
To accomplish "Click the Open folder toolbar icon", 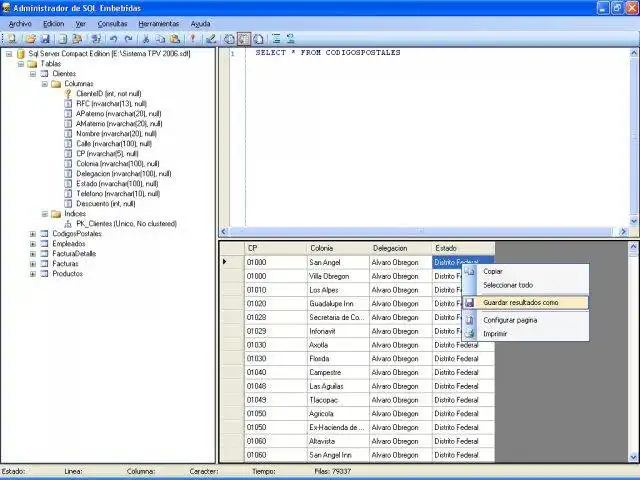I will tap(31, 39).
